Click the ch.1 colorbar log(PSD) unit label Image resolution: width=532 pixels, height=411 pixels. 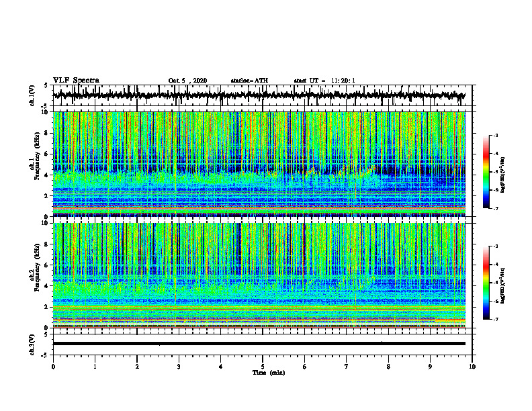[503, 175]
